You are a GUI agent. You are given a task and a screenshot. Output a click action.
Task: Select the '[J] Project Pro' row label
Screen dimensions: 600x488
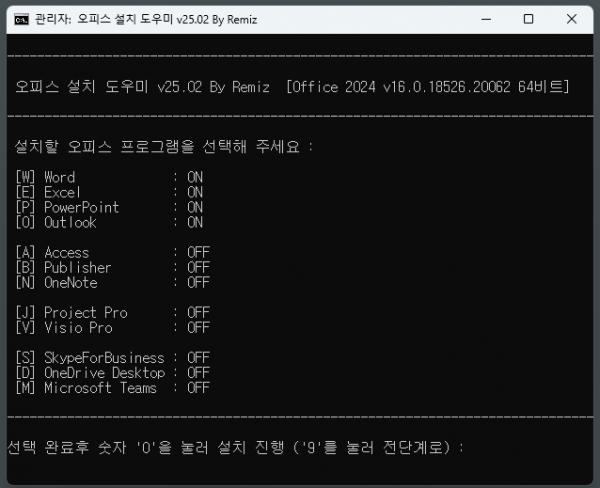point(71,313)
